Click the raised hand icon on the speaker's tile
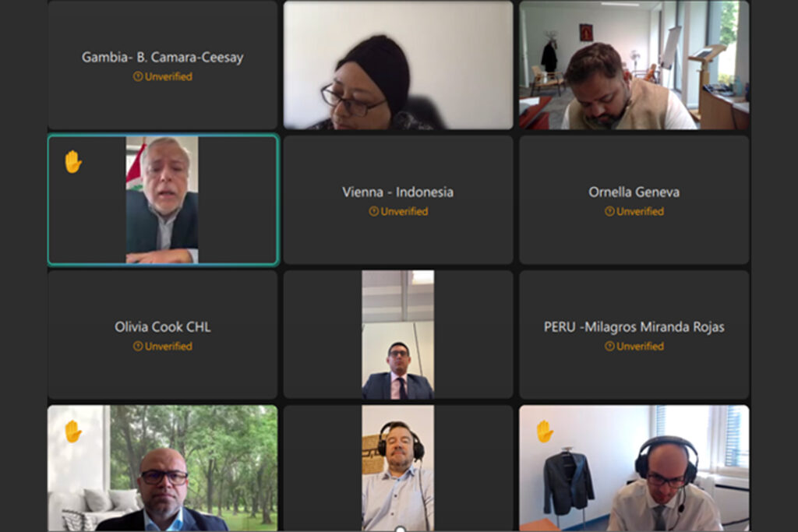This screenshot has height=532, width=798. [x=73, y=162]
